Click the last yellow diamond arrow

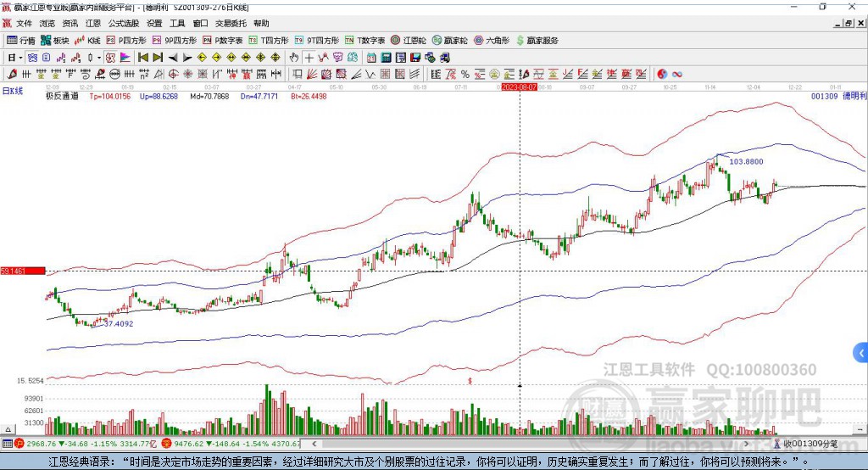[x=275, y=58]
